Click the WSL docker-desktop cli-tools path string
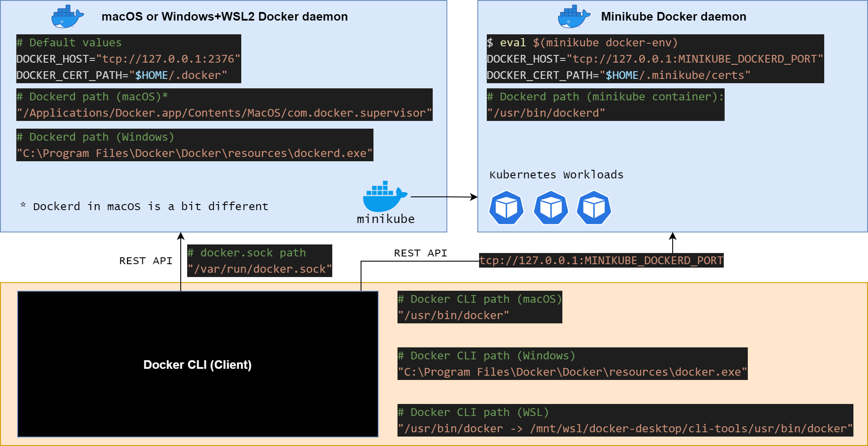 tap(625, 428)
